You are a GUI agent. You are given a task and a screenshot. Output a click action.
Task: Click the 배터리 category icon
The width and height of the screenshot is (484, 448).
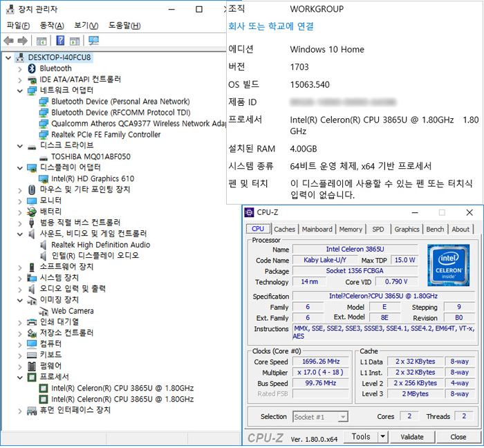(x=32, y=212)
